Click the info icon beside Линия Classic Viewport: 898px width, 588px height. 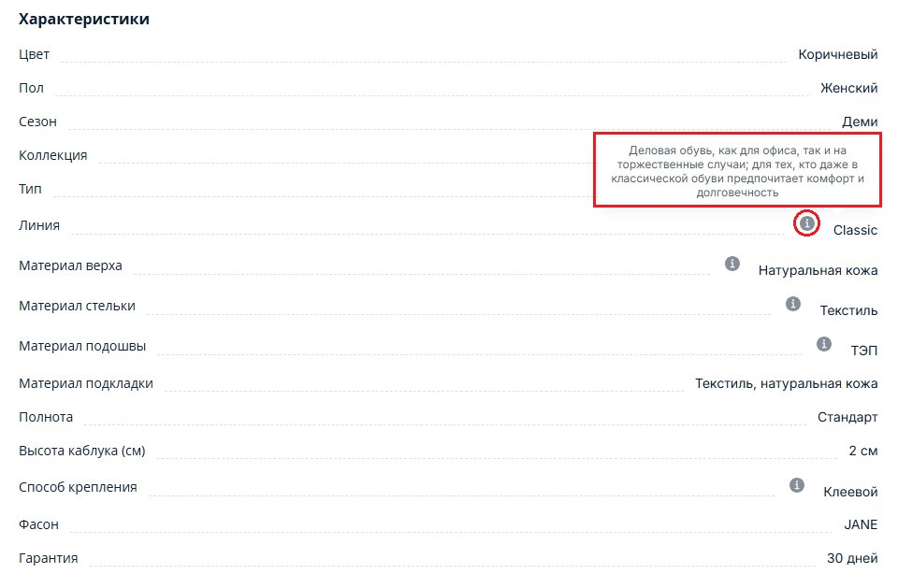click(x=806, y=223)
